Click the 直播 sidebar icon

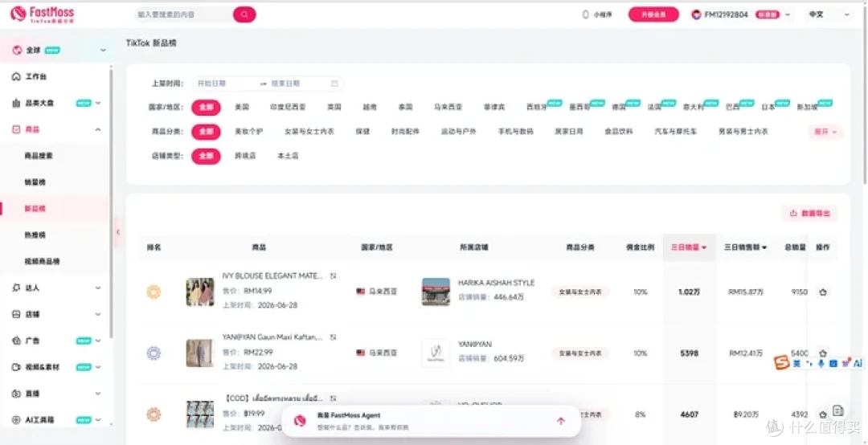pyautogui.click(x=16, y=394)
